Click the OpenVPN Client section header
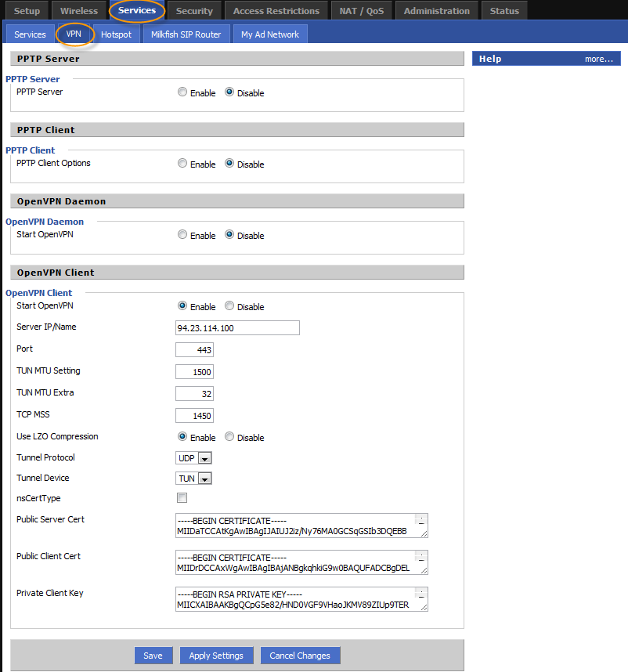The height and width of the screenshot is (672, 628). tap(237, 272)
